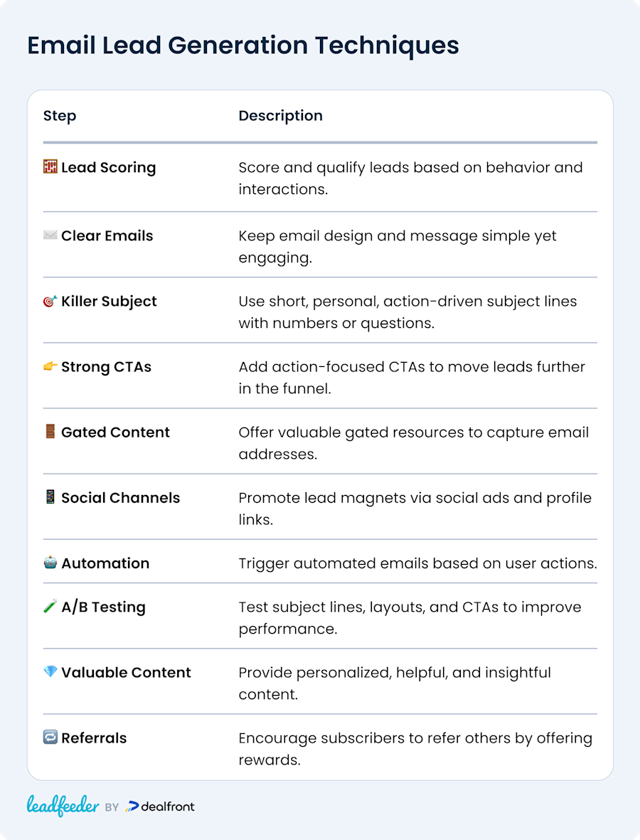640x840 pixels.
Task: Click the Referrals row label
Action: pos(95,738)
